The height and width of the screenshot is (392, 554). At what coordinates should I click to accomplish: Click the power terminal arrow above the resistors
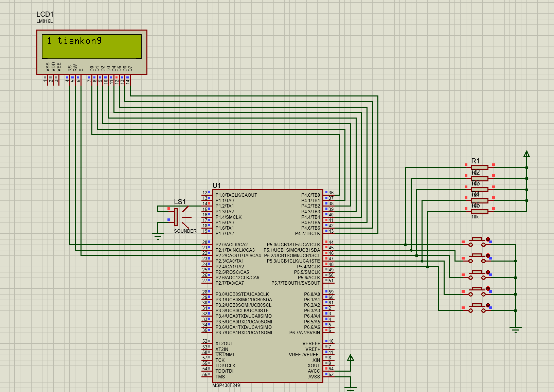[526, 154]
